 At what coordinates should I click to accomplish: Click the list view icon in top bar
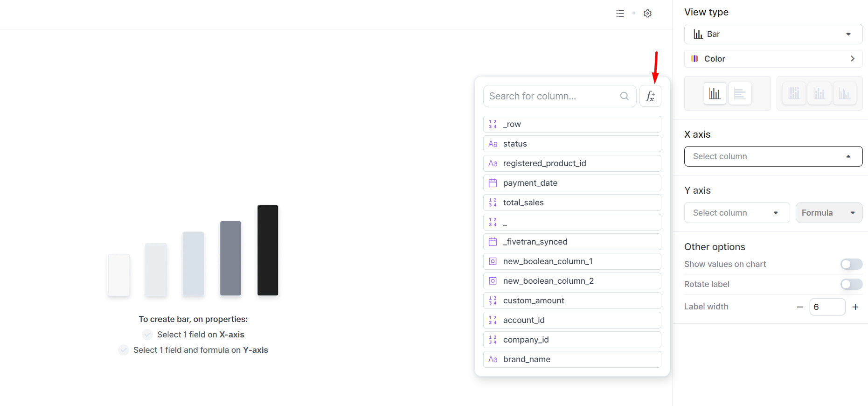point(620,14)
